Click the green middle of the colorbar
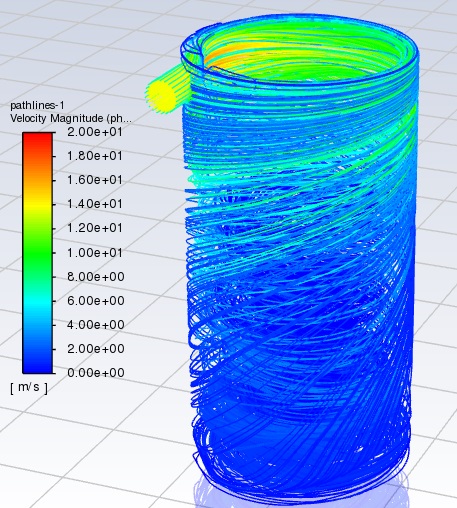Screen dimensions: 457x508 (37, 253)
